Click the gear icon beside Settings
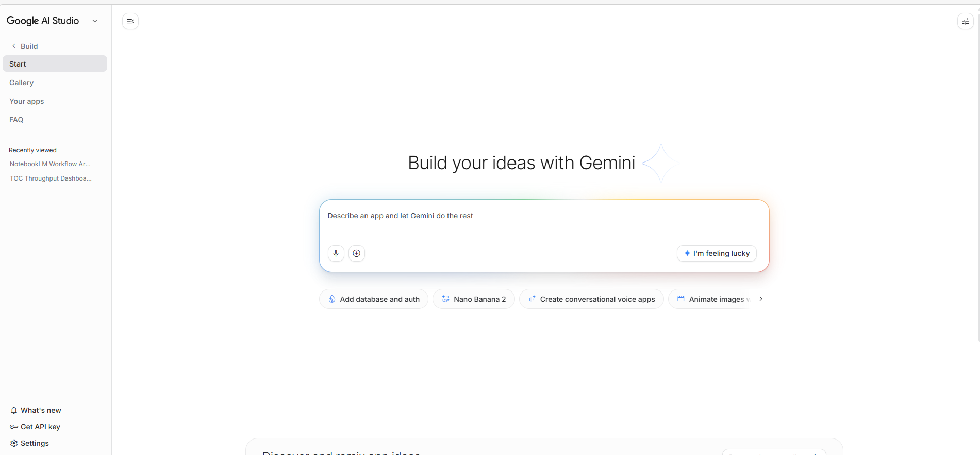The width and height of the screenshot is (980, 455). 14,443
